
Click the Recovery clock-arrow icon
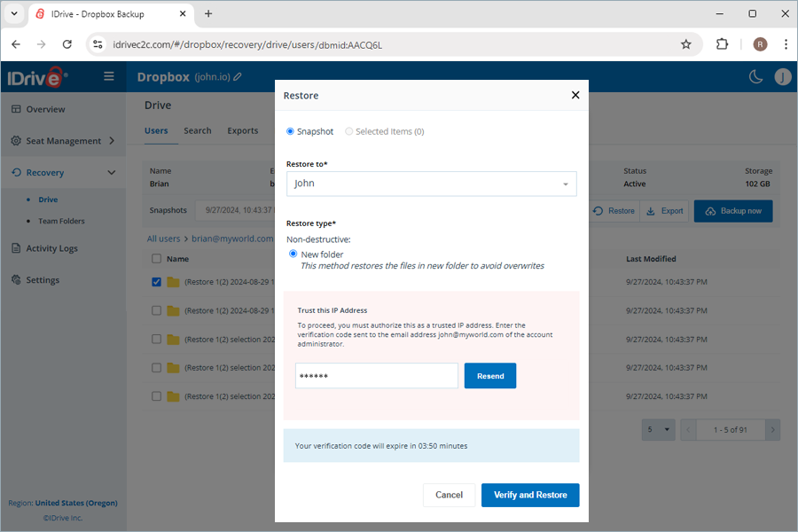[16, 173]
